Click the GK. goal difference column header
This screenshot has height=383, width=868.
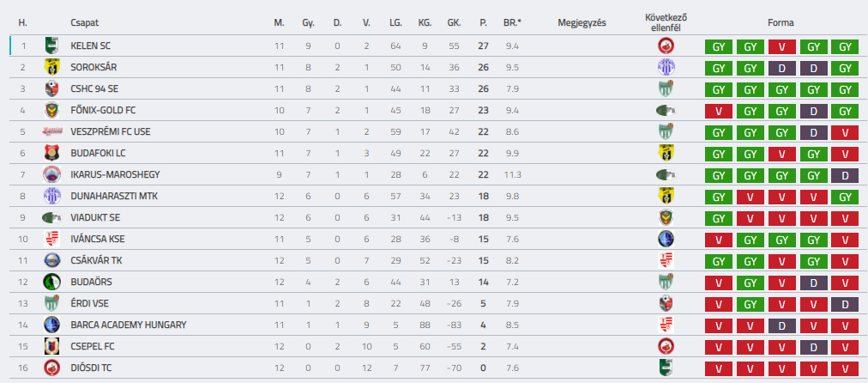(x=454, y=23)
